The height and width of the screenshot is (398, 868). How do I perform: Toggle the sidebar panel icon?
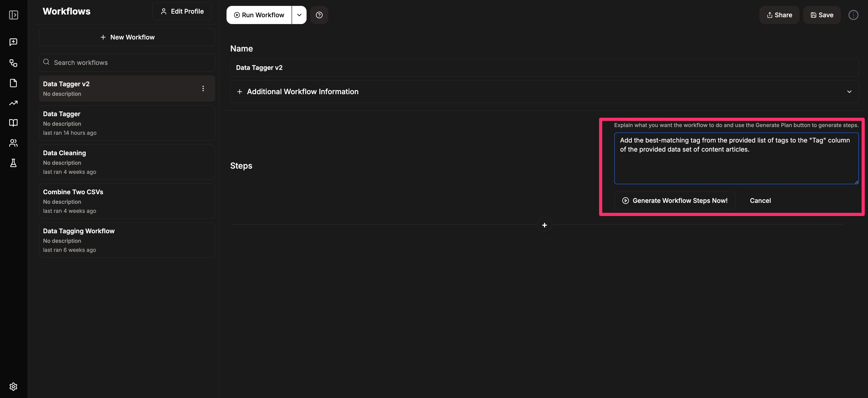(x=13, y=15)
